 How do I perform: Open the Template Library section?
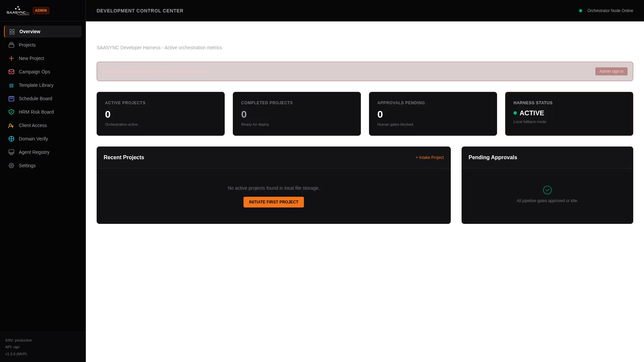pos(43,85)
